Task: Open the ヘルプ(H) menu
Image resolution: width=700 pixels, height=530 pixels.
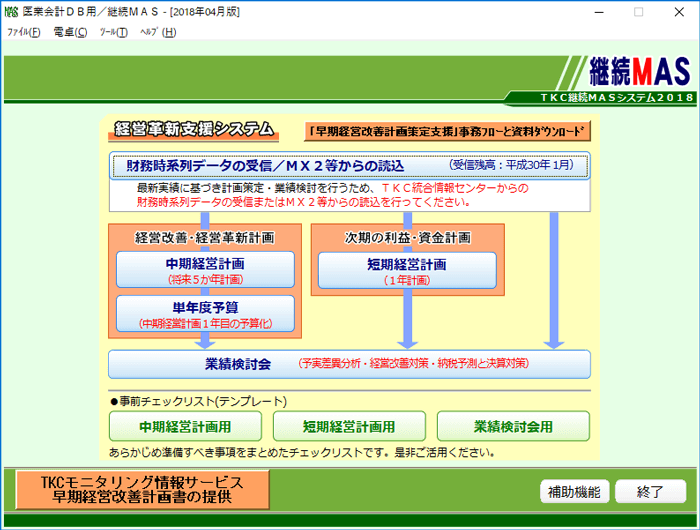Action: [x=157, y=32]
